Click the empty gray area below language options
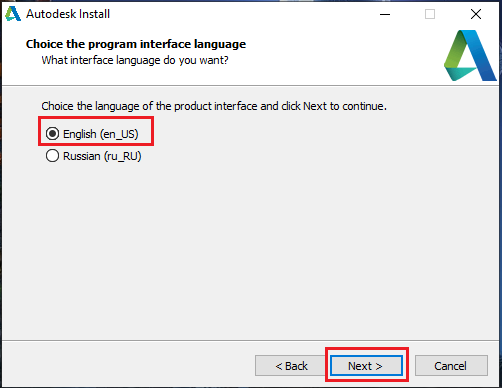The width and height of the screenshot is (502, 388). pos(250,250)
